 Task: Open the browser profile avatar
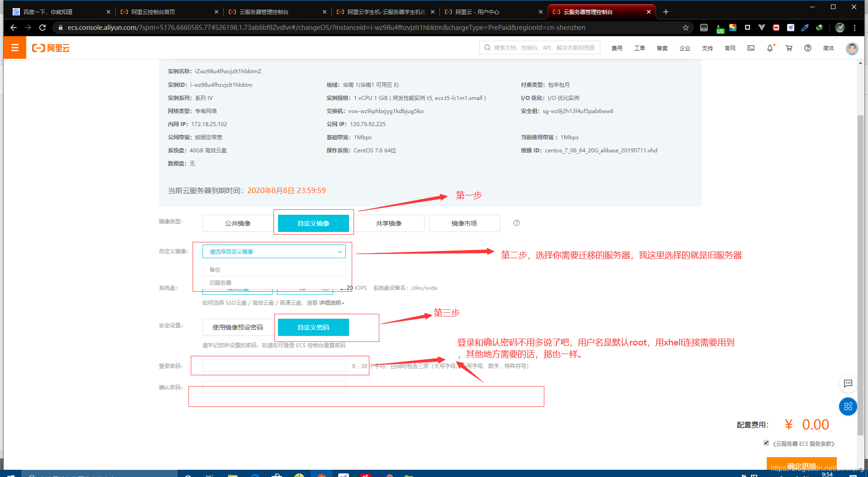(840, 28)
